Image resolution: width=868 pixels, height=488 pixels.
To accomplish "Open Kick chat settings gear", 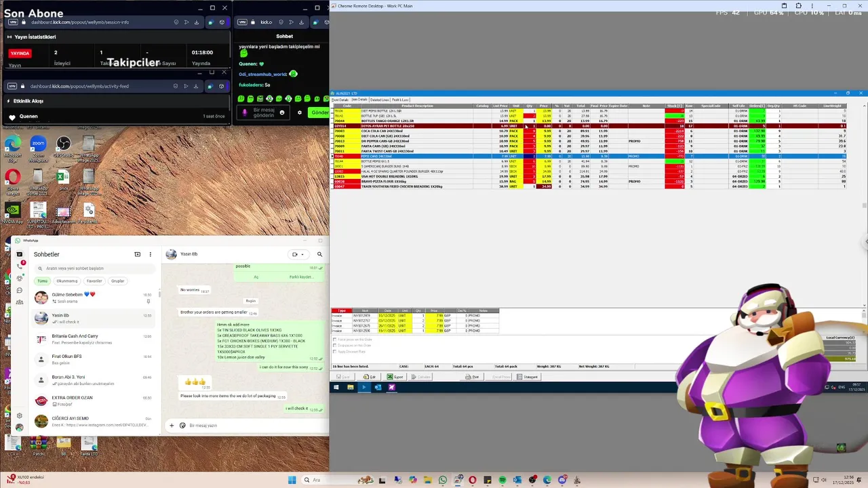I will click(300, 113).
